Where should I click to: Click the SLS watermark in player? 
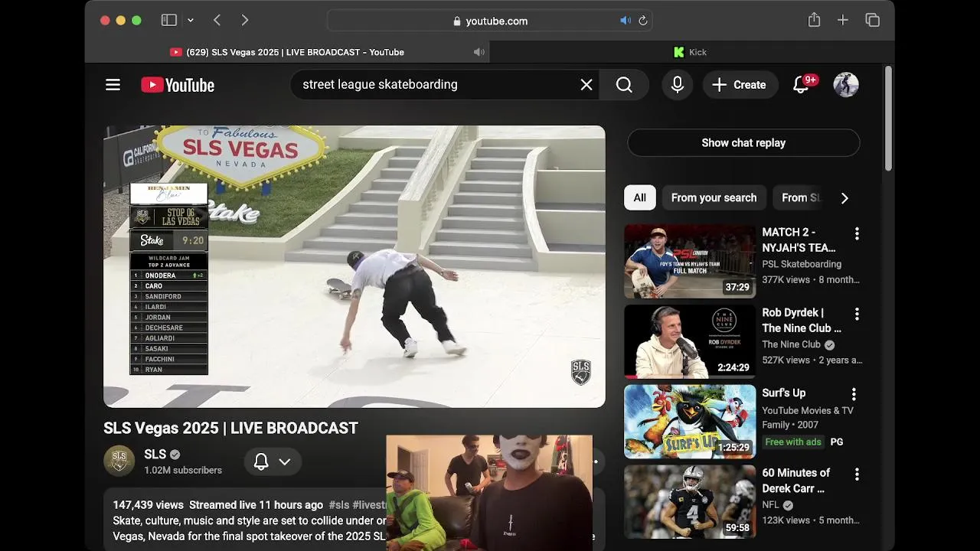[581, 372]
